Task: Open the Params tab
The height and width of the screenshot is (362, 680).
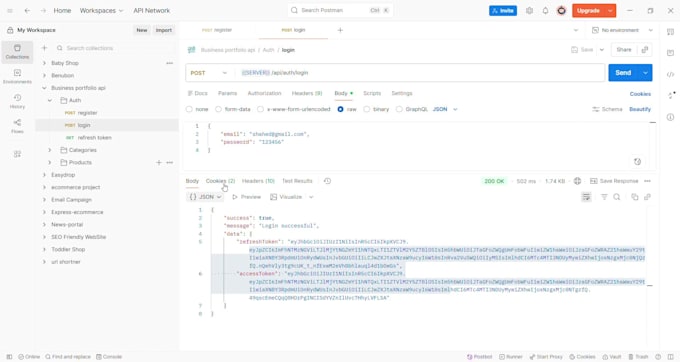Action: pyautogui.click(x=227, y=93)
